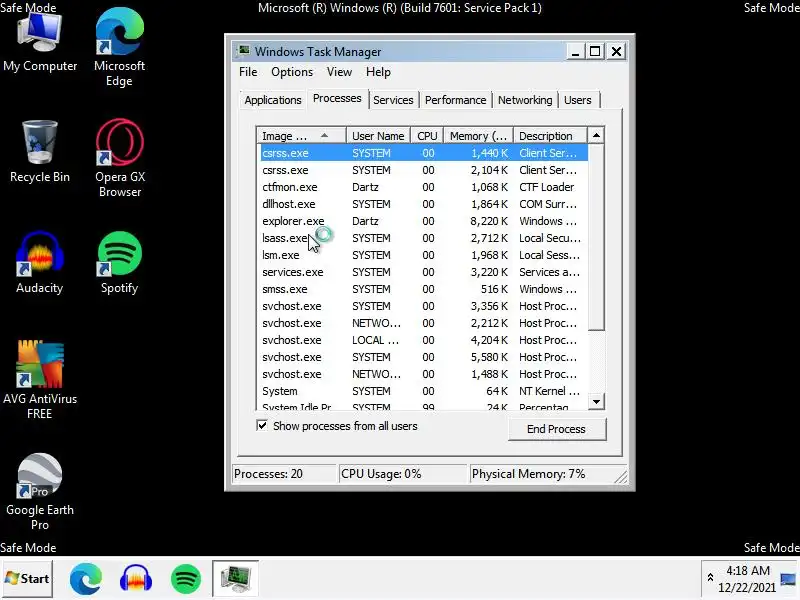800x600 pixels.
Task: Click the network icon in system tray
Action: pos(788,580)
